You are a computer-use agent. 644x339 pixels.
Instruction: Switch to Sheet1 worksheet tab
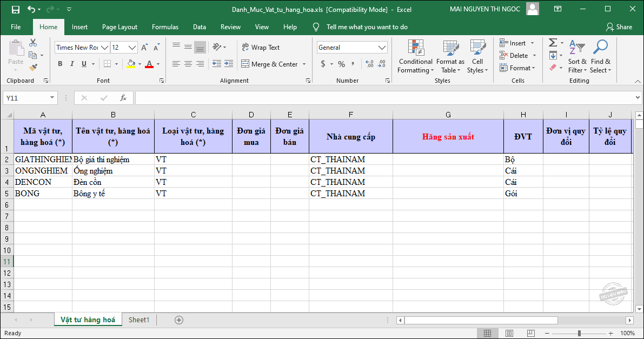(x=139, y=320)
